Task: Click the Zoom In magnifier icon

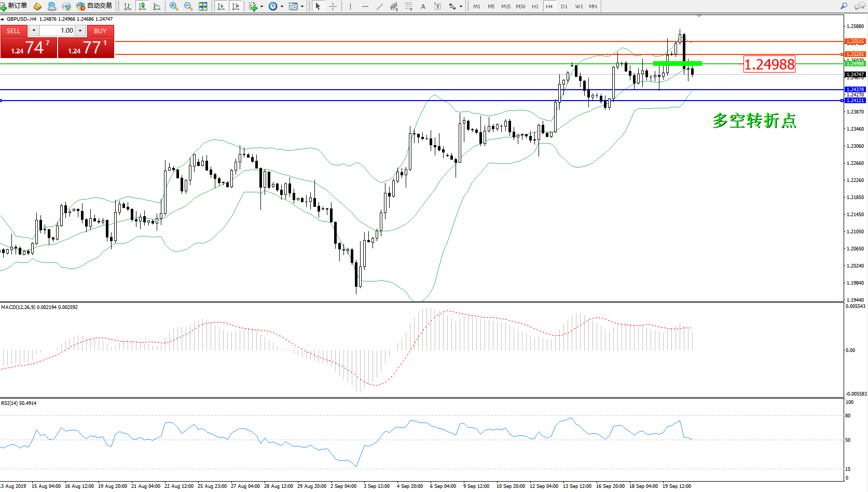Action: 173,6
